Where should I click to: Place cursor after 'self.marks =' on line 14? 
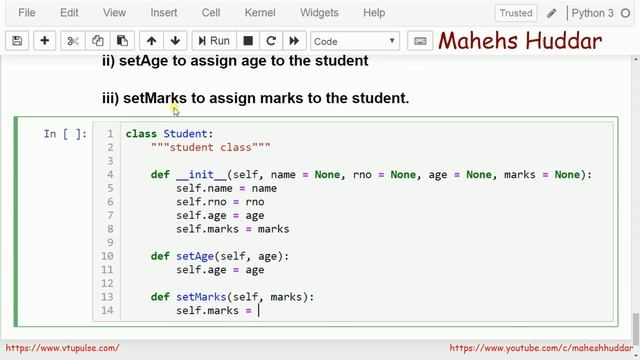click(x=259, y=311)
